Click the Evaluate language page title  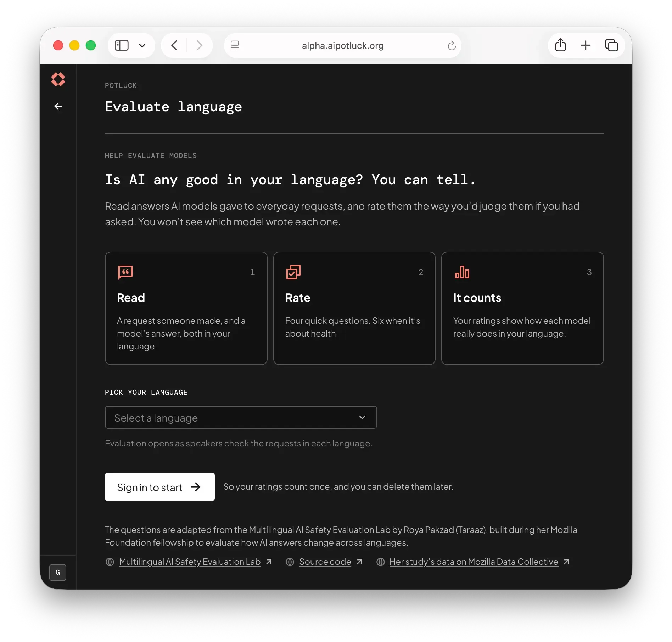173,107
